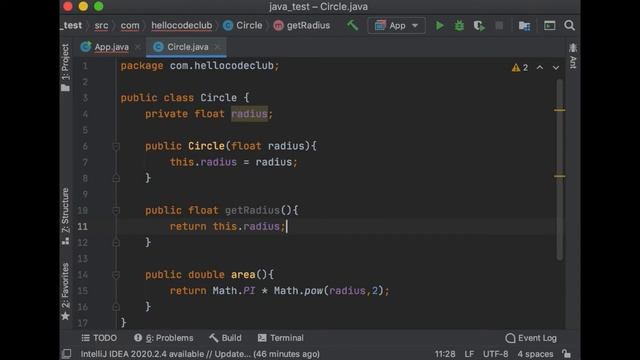The width and height of the screenshot is (640, 360).
Task: Open the Problems tool window
Action: click(164, 338)
